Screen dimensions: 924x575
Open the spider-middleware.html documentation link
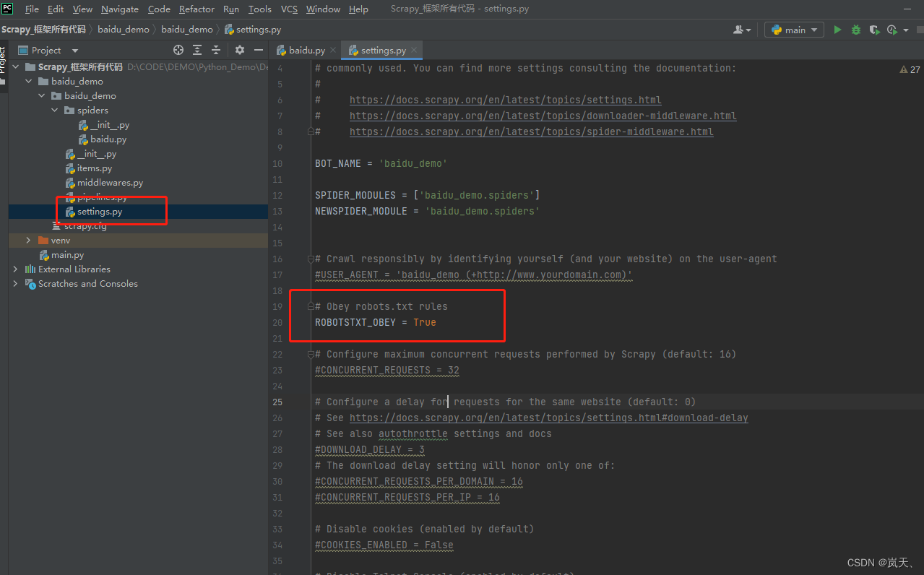coord(531,131)
